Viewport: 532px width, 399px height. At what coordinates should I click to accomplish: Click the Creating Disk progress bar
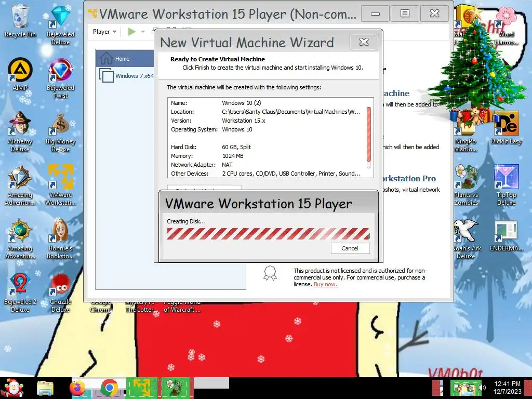point(268,234)
